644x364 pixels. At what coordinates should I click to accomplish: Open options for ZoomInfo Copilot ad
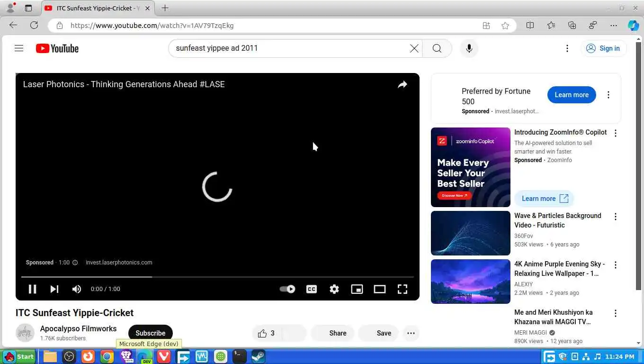click(616, 133)
